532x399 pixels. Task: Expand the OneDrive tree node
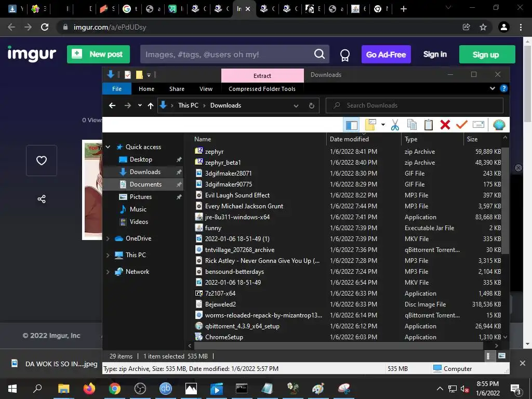coord(108,238)
